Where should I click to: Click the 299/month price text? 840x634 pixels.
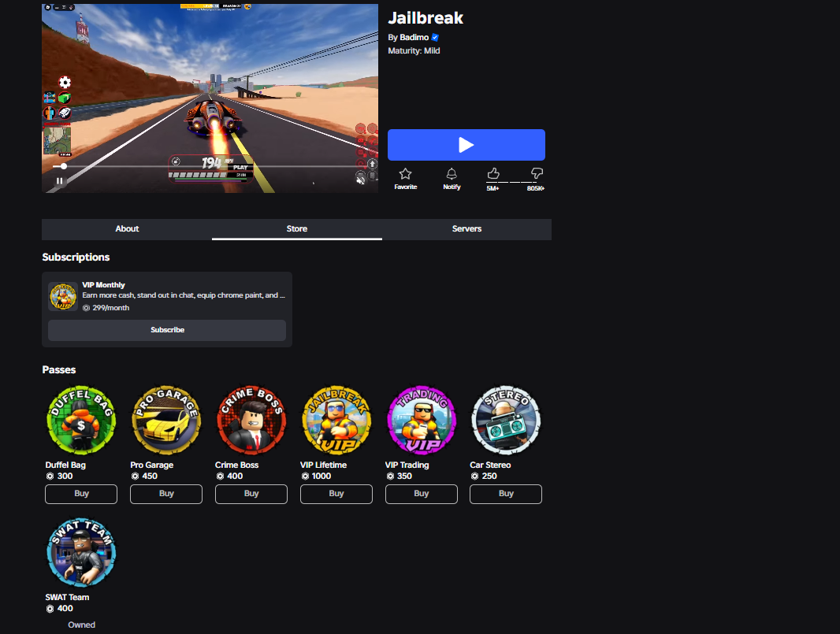click(111, 308)
